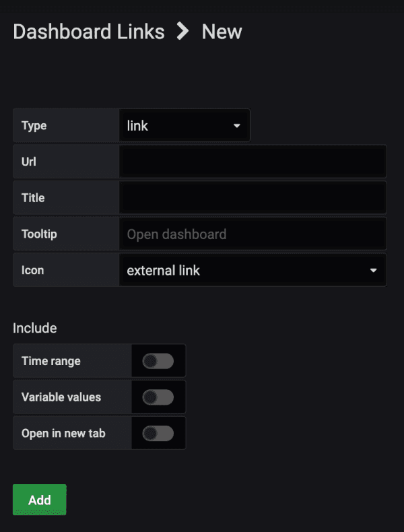
Task: Enable the Time range switch
Action: coord(158,361)
